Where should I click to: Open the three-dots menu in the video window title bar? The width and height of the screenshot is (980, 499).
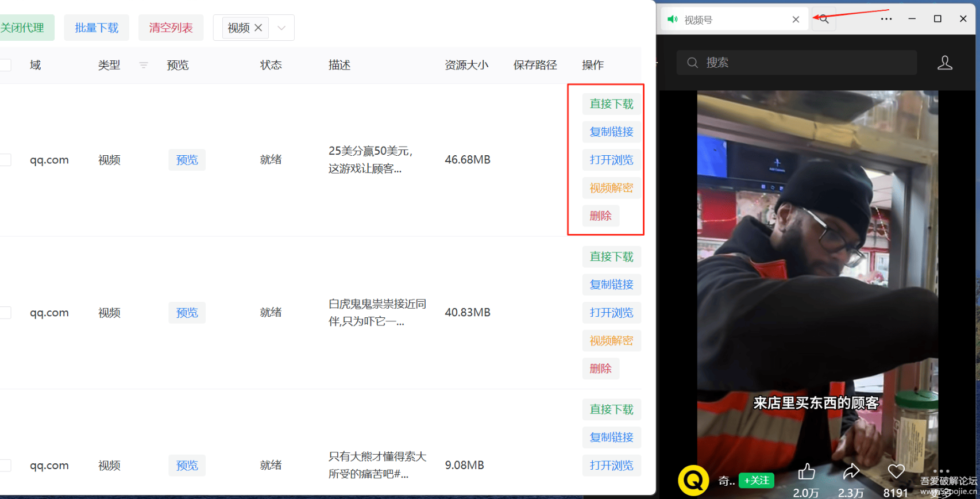(886, 19)
